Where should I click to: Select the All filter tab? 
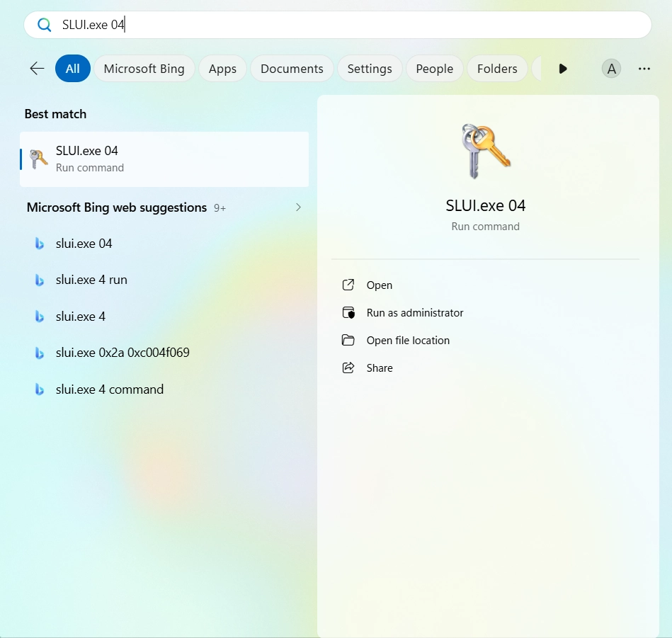coord(73,69)
